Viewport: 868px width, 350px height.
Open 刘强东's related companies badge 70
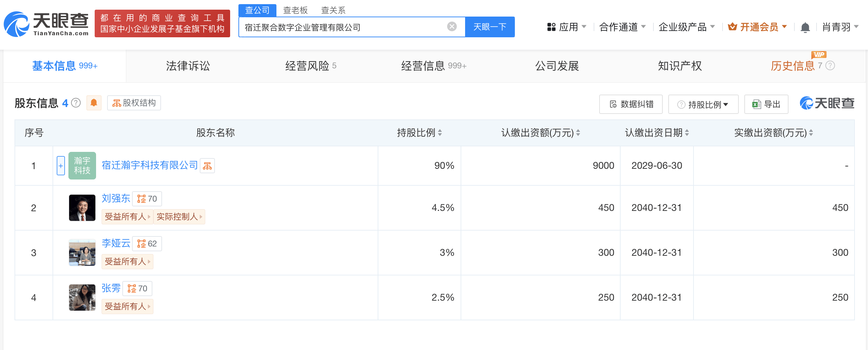(x=147, y=199)
